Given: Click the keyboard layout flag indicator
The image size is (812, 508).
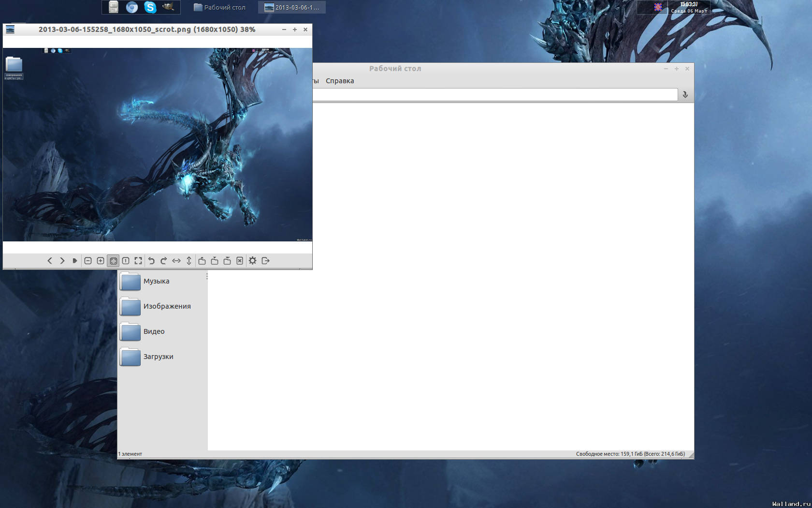Looking at the screenshot, I should (x=658, y=7).
